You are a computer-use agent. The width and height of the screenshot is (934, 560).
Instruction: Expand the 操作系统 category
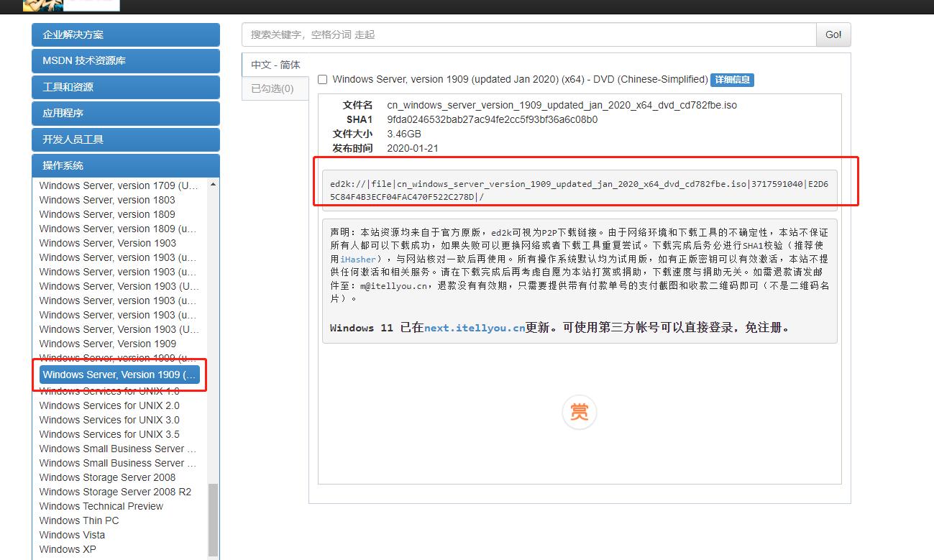pos(125,165)
